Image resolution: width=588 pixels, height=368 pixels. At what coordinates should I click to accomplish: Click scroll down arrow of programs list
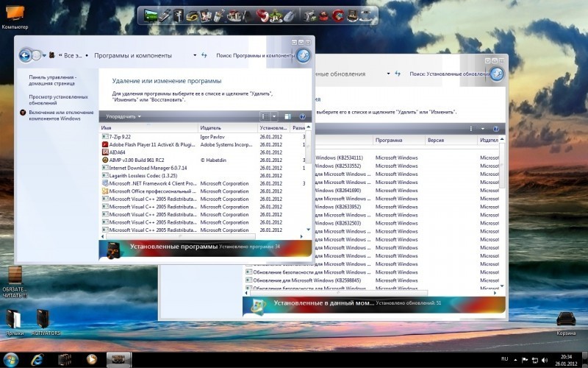[x=308, y=230]
